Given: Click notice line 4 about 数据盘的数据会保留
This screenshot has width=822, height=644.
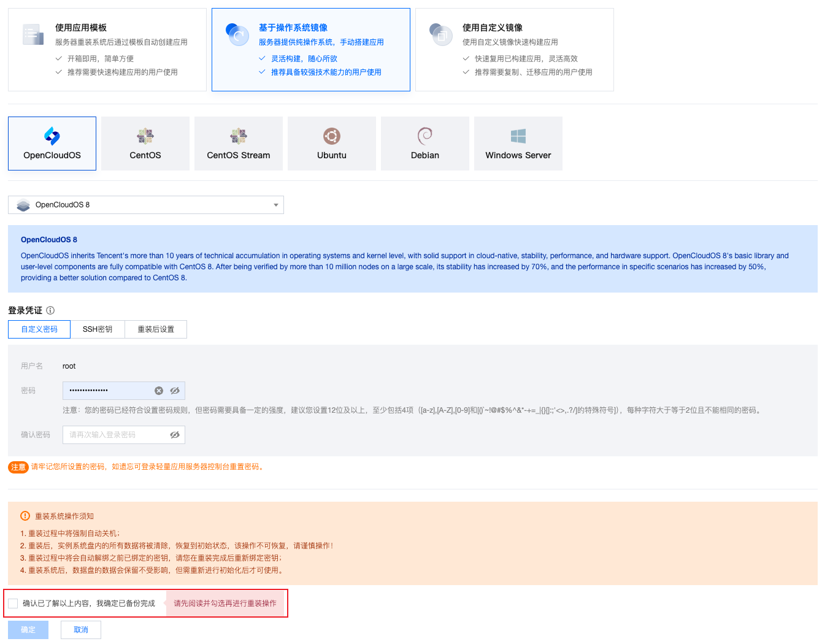Looking at the screenshot, I should [x=153, y=570].
